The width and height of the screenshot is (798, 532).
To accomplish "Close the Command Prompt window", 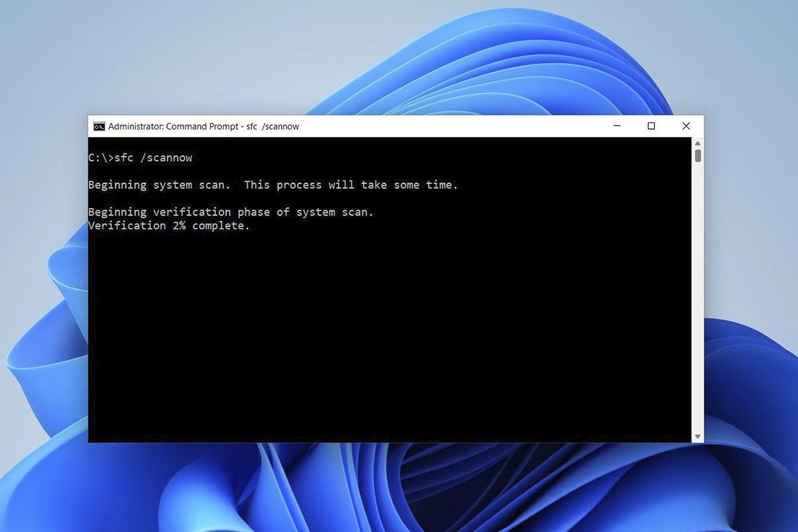I will tap(686, 126).
